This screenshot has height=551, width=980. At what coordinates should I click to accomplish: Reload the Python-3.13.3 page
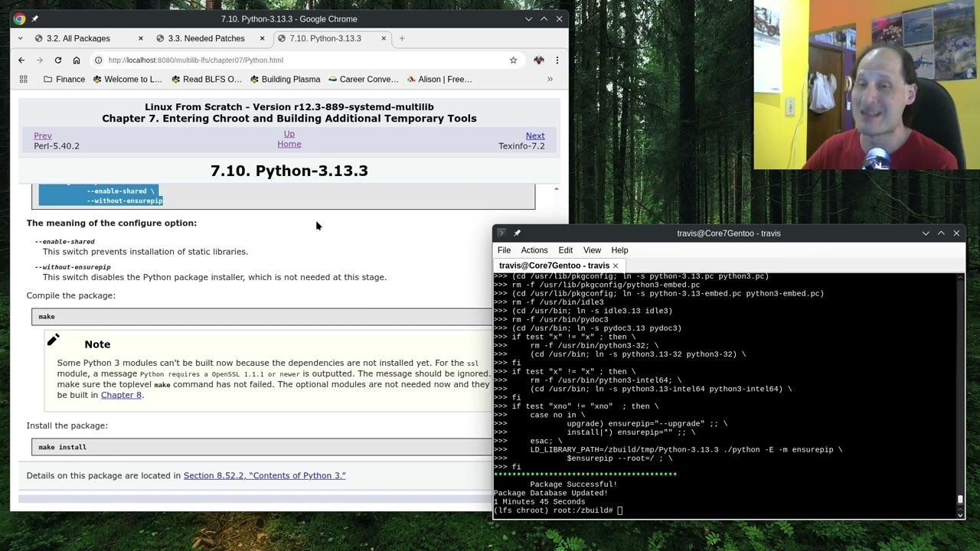[57, 60]
